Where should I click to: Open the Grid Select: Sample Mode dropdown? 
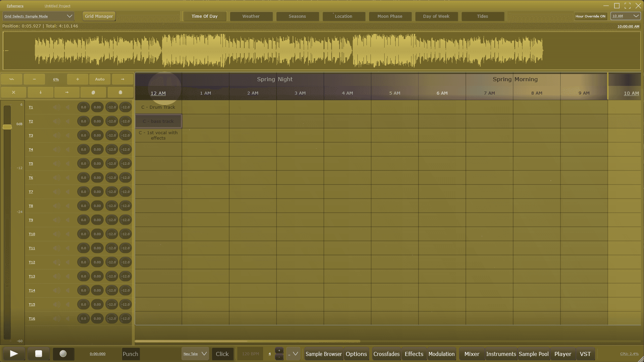point(38,16)
